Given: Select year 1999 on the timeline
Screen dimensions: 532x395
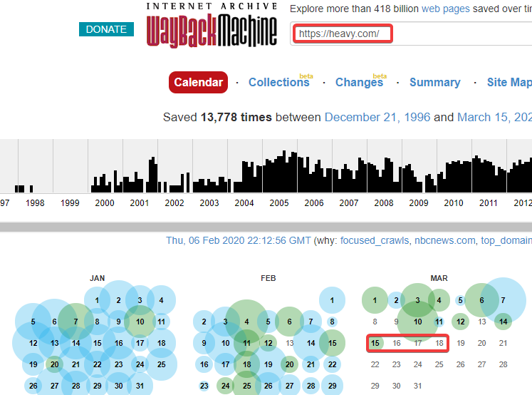Looking at the screenshot, I should tap(70, 203).
